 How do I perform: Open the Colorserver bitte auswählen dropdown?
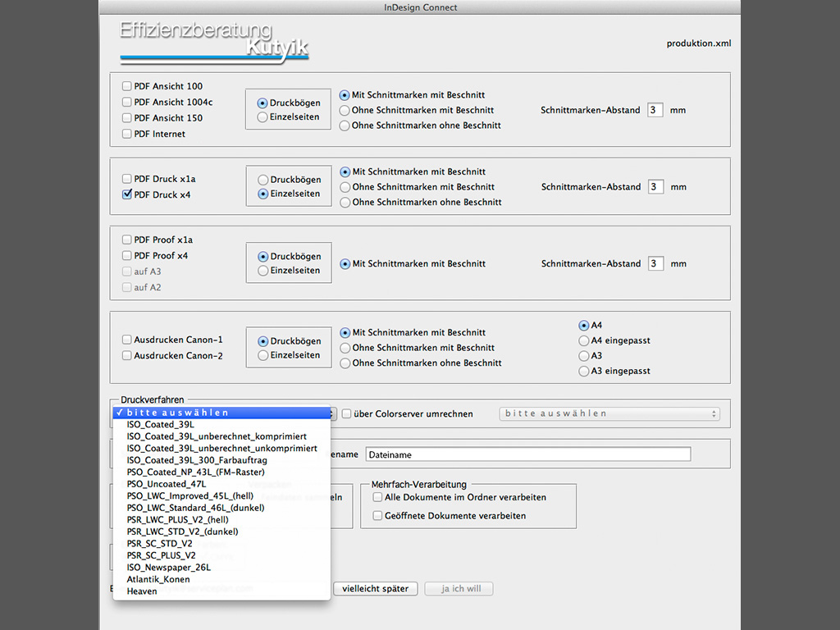609,413
